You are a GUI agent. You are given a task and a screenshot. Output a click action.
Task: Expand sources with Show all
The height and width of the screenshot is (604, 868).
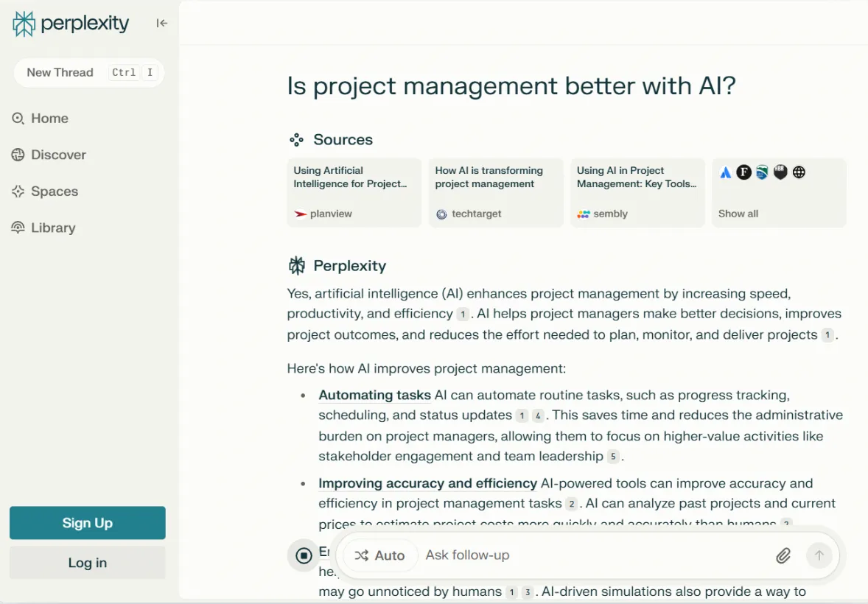tap(738, 214)
